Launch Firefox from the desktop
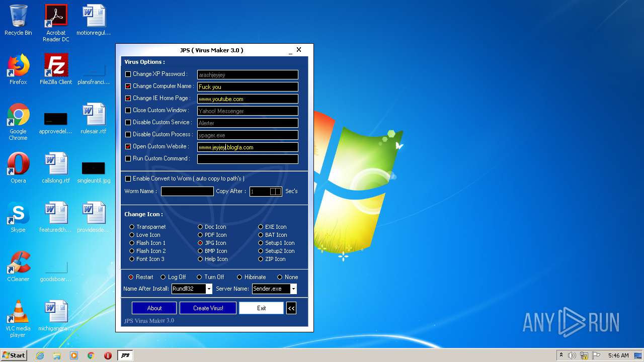 coord(18,69)
